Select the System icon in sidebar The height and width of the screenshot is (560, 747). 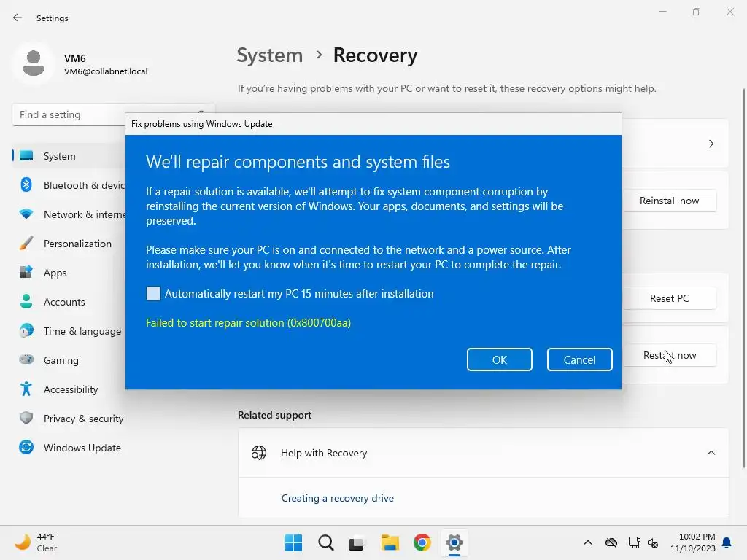26,156
